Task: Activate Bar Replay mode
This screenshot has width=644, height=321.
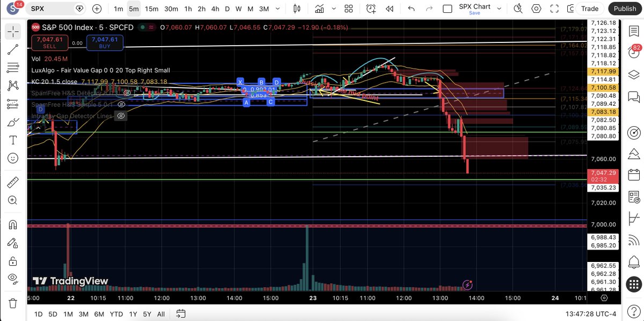Action: (x=389, y=8)
